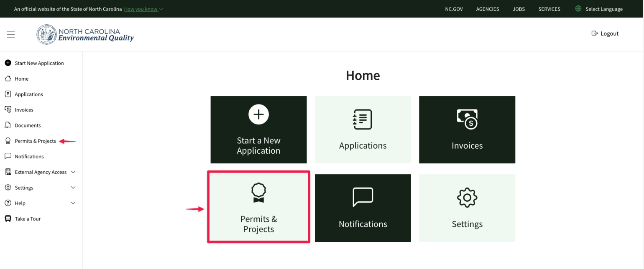Open the How you know link

coord(141,9)
